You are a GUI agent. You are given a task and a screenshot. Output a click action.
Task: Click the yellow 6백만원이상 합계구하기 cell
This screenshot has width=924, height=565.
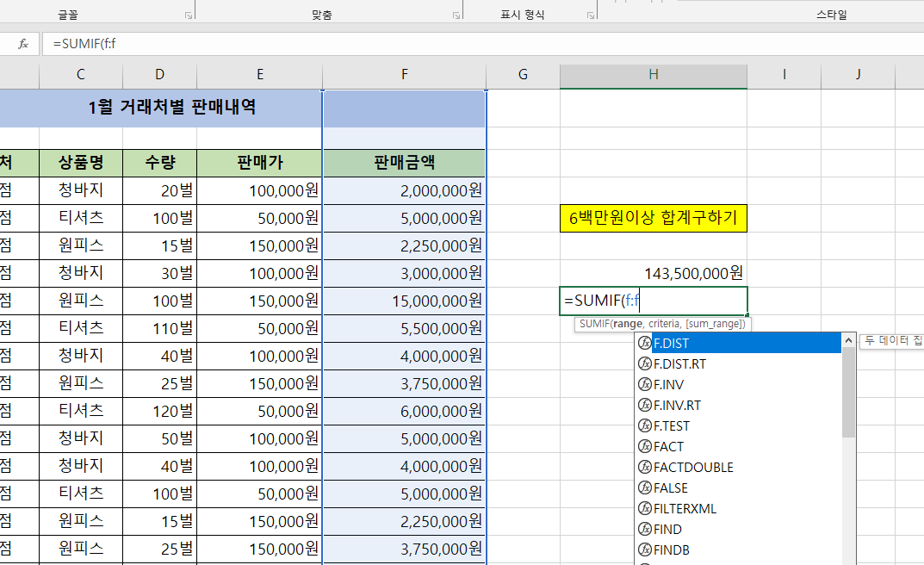[x=653, y=218]
